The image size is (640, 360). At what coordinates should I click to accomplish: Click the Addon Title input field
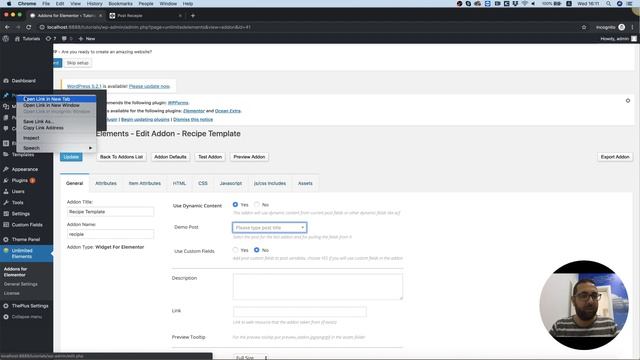click(x=110, y=212)
